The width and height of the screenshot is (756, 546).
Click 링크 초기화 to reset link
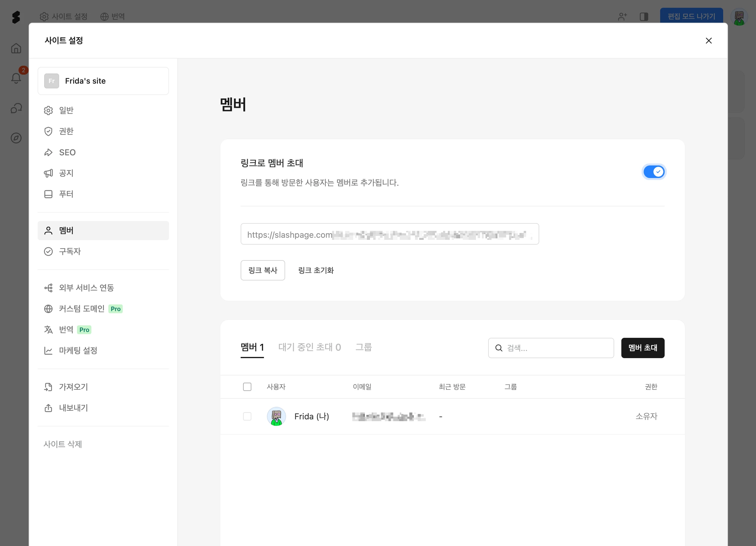coord(316,270)
